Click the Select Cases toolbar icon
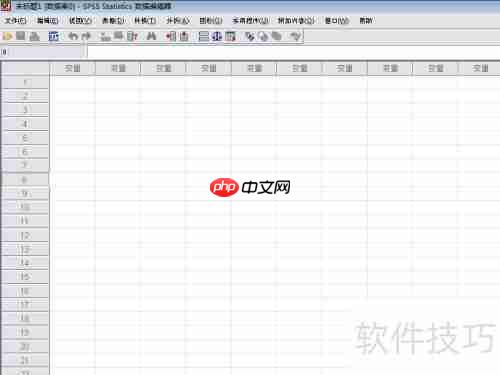Screen dimensions: 500x375 [230, 36]
